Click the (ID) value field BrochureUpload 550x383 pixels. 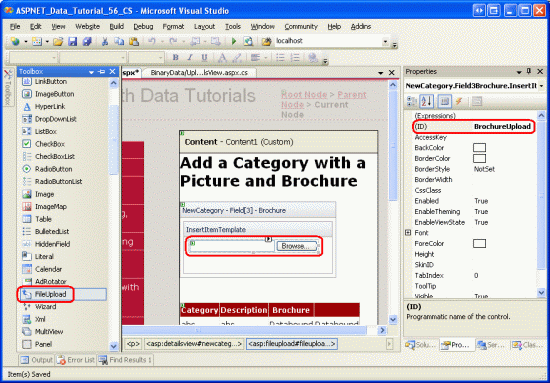click(x=502, y=127)
